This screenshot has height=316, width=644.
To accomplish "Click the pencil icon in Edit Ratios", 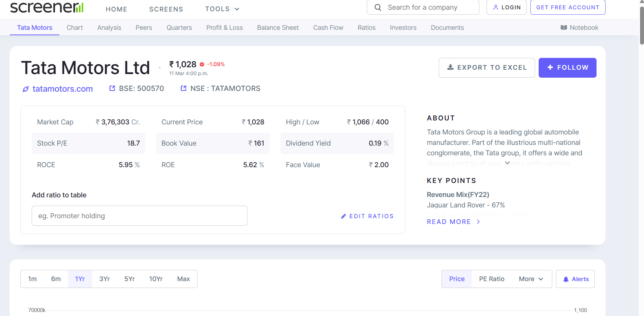I will point(343,216).
